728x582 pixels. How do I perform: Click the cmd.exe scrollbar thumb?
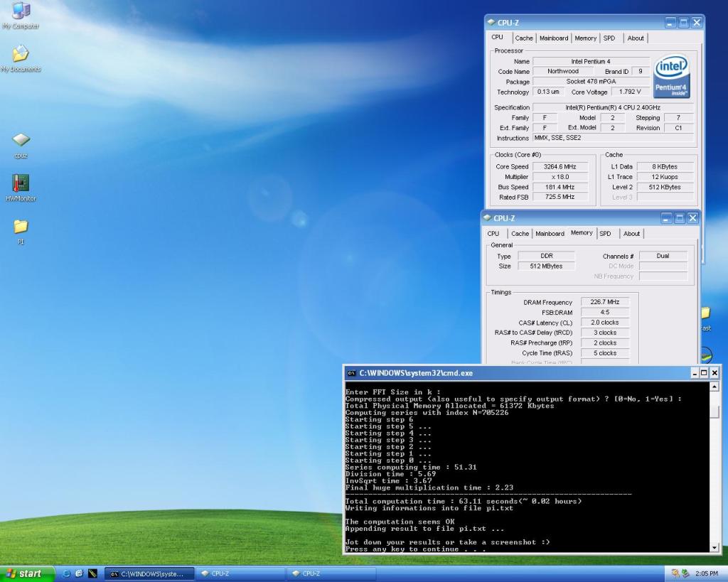click(x=714, y=411)
